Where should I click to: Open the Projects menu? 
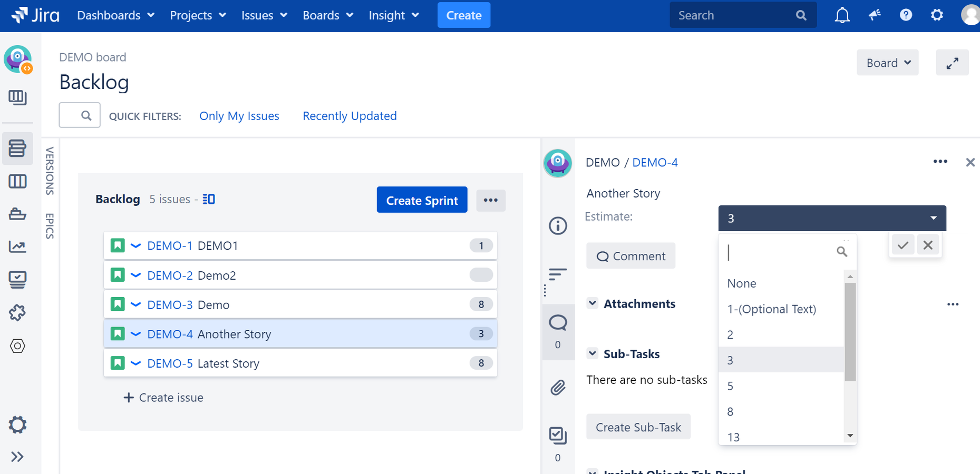coord(198,15)
